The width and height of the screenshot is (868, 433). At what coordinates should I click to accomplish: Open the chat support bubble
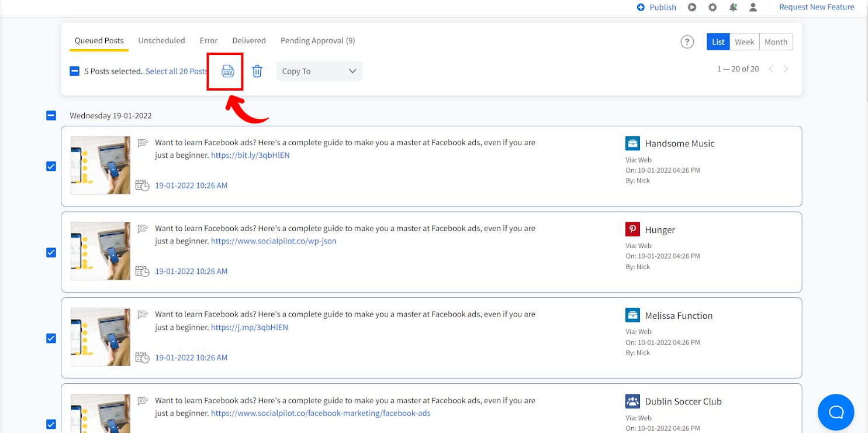click(x=836, y=412)
